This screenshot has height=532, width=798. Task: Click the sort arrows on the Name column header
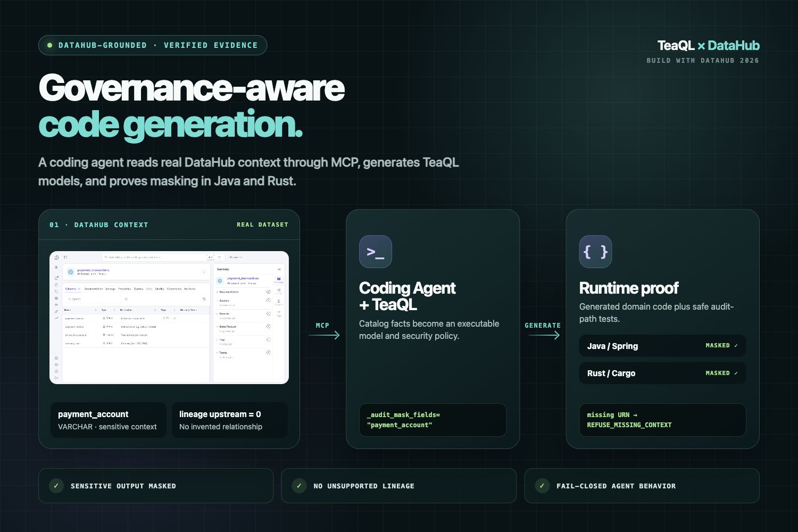tap(96, 310)
